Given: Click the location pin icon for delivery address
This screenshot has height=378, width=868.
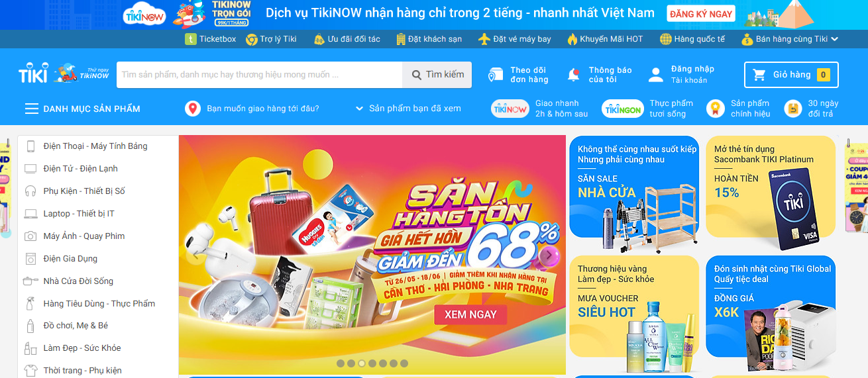Looking at the screenshot, I should 192,109.
